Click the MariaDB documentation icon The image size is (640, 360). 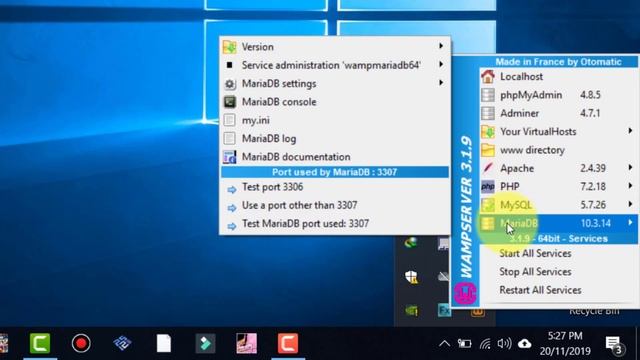coord(230,157)
